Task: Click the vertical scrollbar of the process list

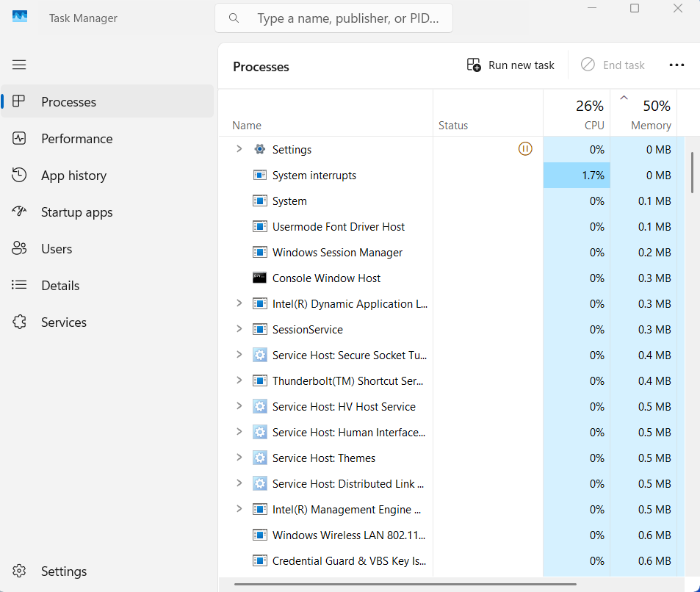Action: point(692,173)
